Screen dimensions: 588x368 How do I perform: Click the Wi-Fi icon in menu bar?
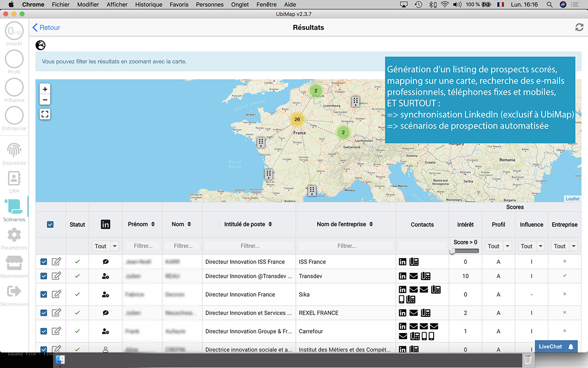[445, 5]
